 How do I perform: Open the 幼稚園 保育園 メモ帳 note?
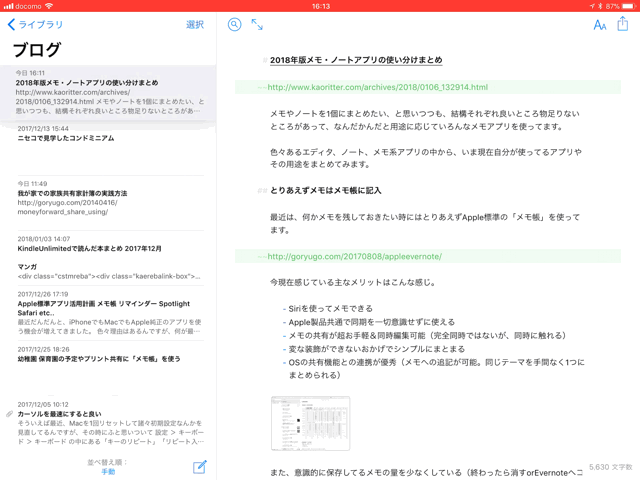(x=99, y=358)
